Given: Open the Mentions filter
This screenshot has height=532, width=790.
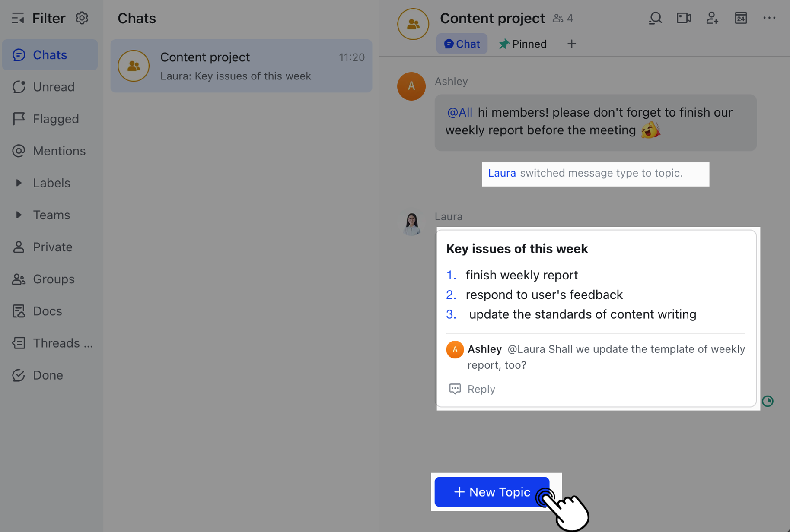Looking at the screenshot, I should (x=59, y=151).
